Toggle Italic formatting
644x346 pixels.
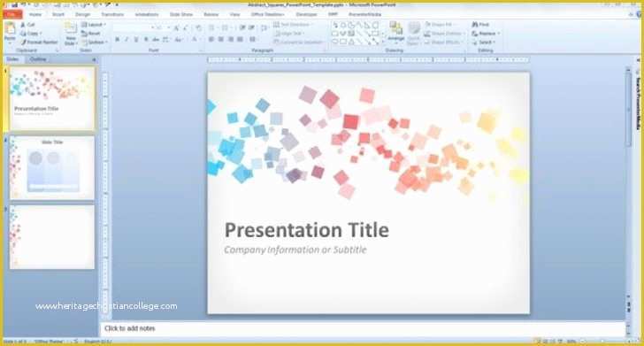pyautogui.click(x=126, y=40)
